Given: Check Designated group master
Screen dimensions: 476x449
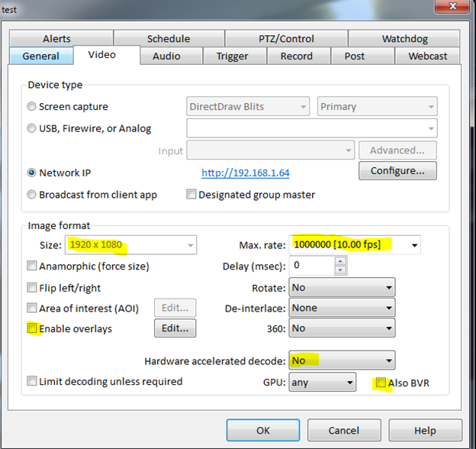Looking at the screenshot, I should tap(191, 195).
